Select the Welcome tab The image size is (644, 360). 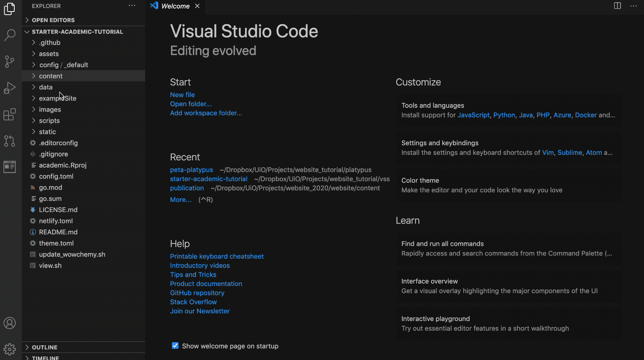175,6
